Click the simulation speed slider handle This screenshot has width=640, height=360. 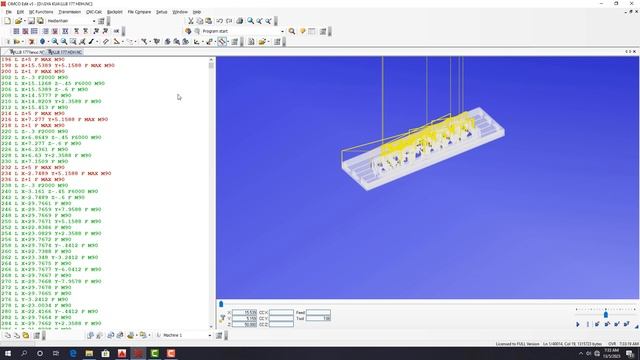point(606,314)
